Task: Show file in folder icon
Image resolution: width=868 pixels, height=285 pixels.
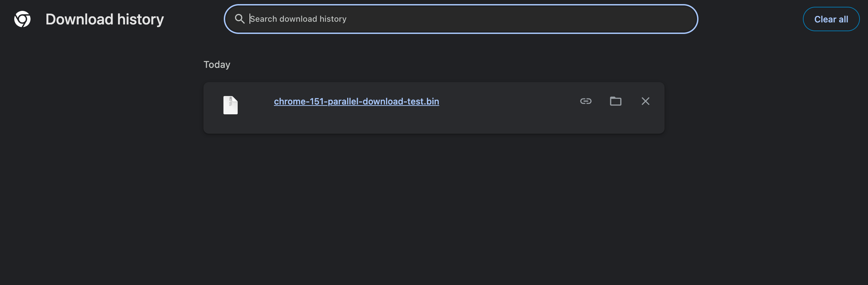Action: 616,101
